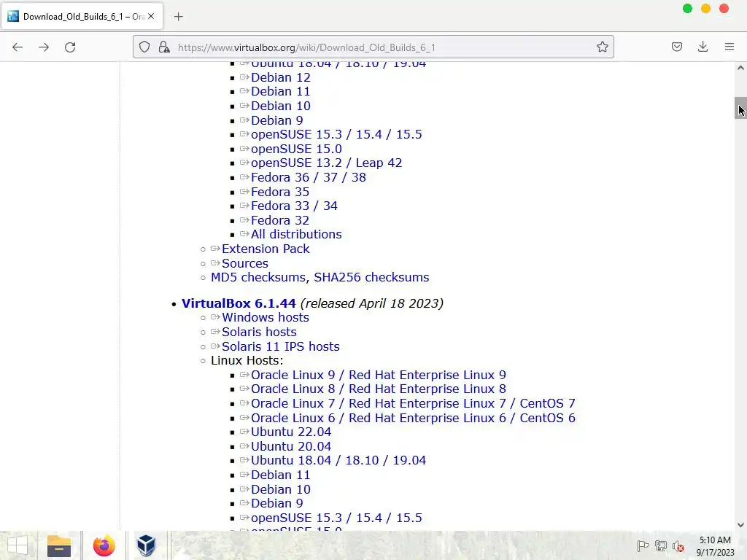Screen dimensions: 747x560
Task: Open Solaris 11 IPS hosts link
Action: [x=281, y=346]
